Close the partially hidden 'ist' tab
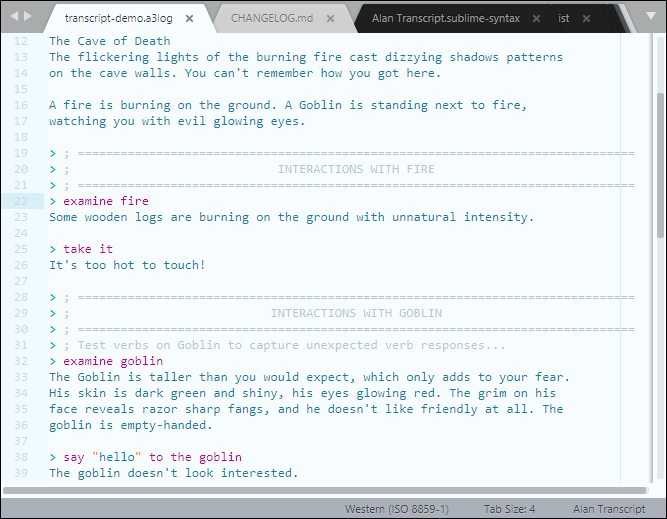 click(586, 18)
